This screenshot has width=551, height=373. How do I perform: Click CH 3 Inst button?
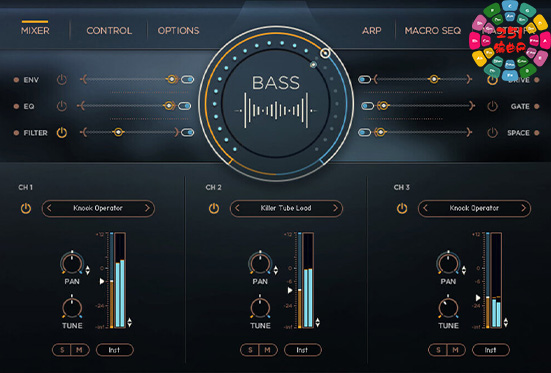(491, 350)
